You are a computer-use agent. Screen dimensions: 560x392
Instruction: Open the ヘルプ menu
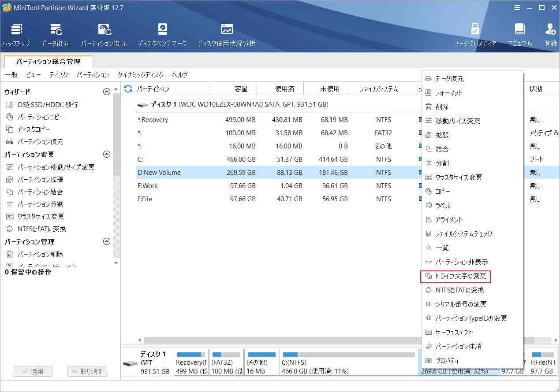180,75
